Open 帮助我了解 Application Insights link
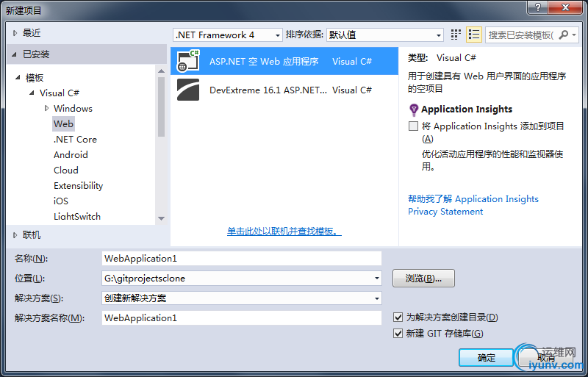 [x=473, y=199]
